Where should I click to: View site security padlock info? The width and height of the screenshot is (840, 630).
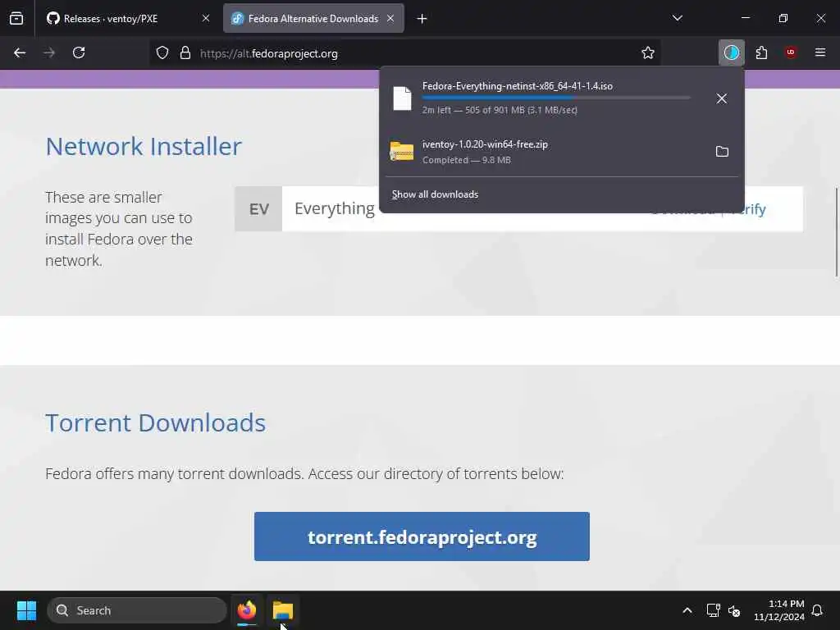coord(185,53)
